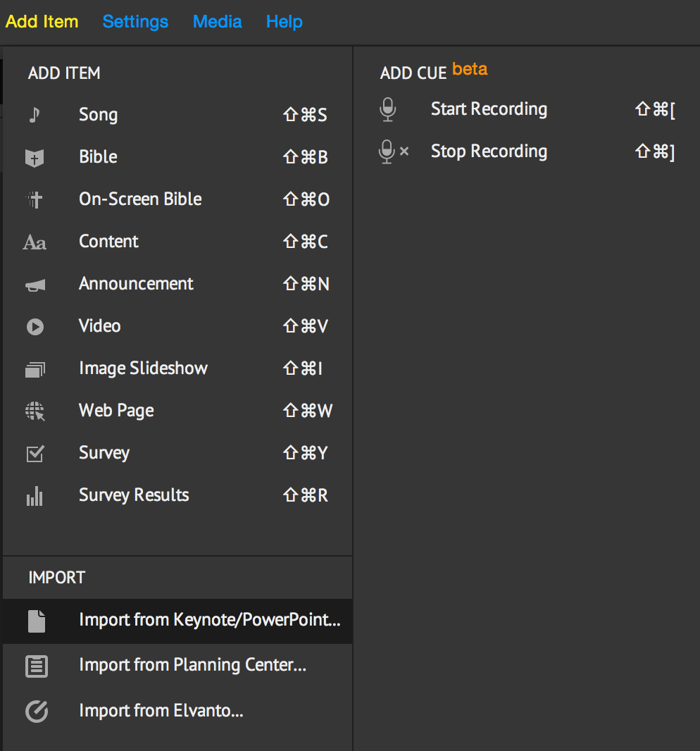
Task: Click the Keynote/PowerPoint document icon
Action: (x=37, y=621)
